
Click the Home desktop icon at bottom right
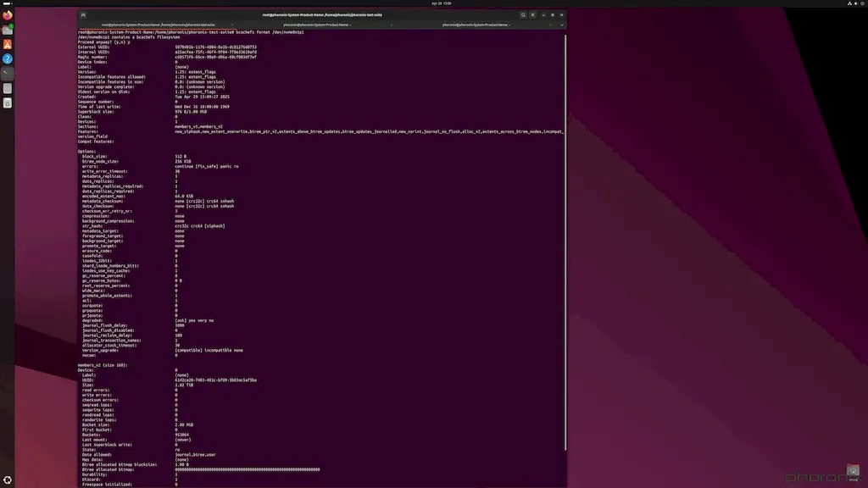(853, 471)
